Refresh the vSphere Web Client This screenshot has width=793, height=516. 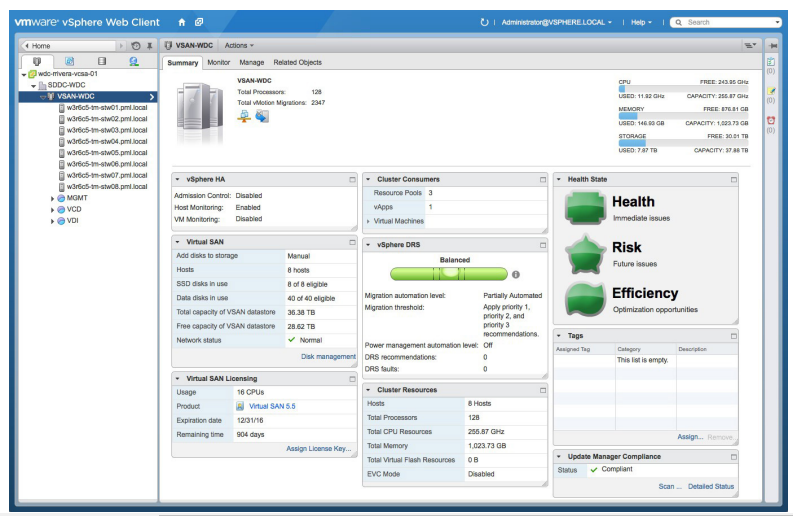tap(484, 22)
